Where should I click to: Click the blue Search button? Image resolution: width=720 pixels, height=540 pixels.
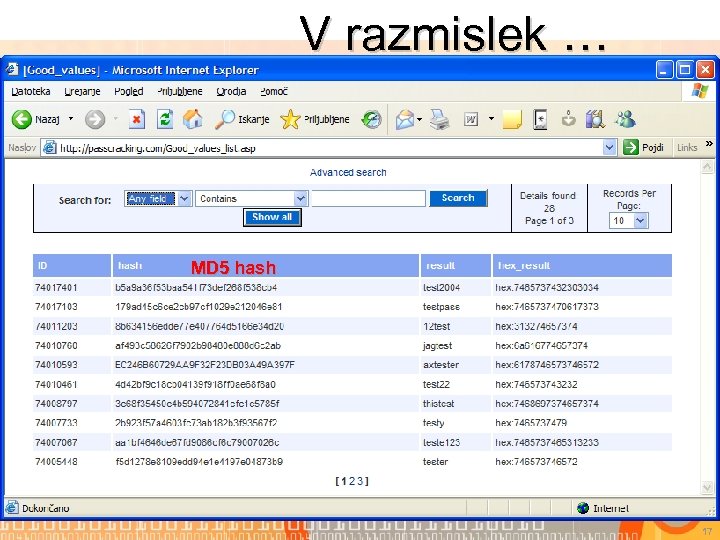click(x=458, y=198)
